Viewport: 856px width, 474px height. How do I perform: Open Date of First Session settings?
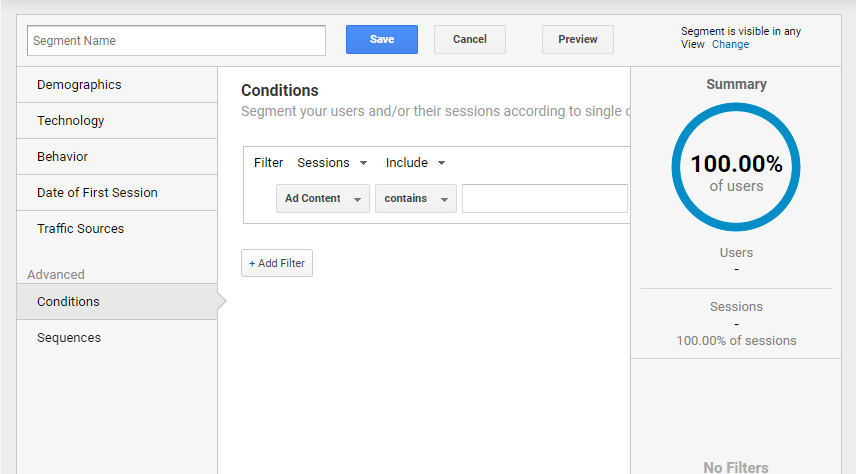pos(97,193)
